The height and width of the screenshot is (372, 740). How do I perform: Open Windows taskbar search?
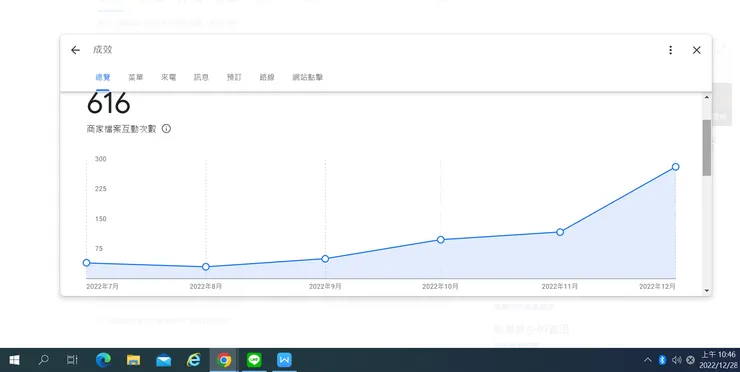pyautogui.click(x=43, y=360)
